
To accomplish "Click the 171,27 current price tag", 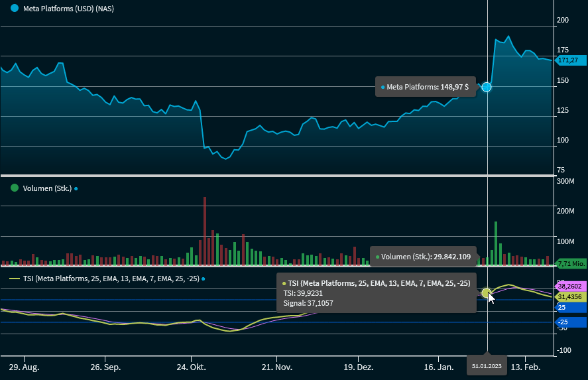I will coord(567,60).
